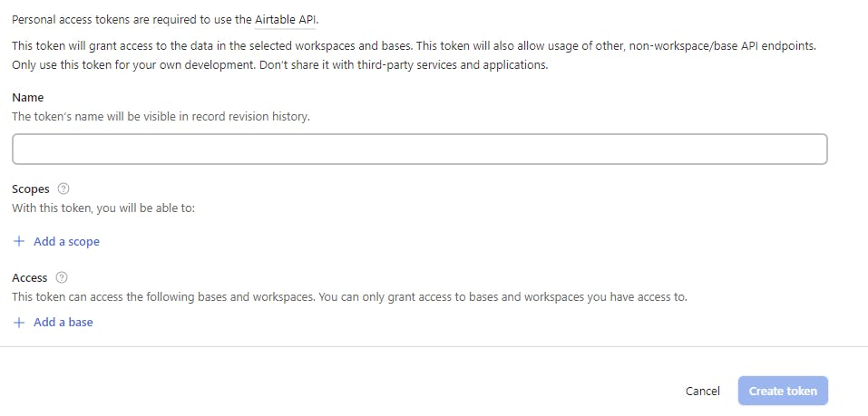Follow the Airtable API link
868x416 pixels.
[x=286, y=20]
